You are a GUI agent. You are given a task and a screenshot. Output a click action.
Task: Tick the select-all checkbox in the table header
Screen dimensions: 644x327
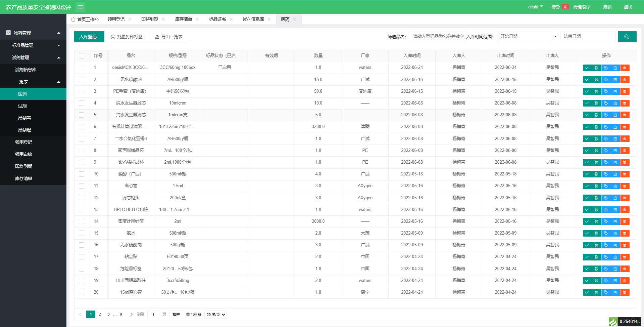82,56
